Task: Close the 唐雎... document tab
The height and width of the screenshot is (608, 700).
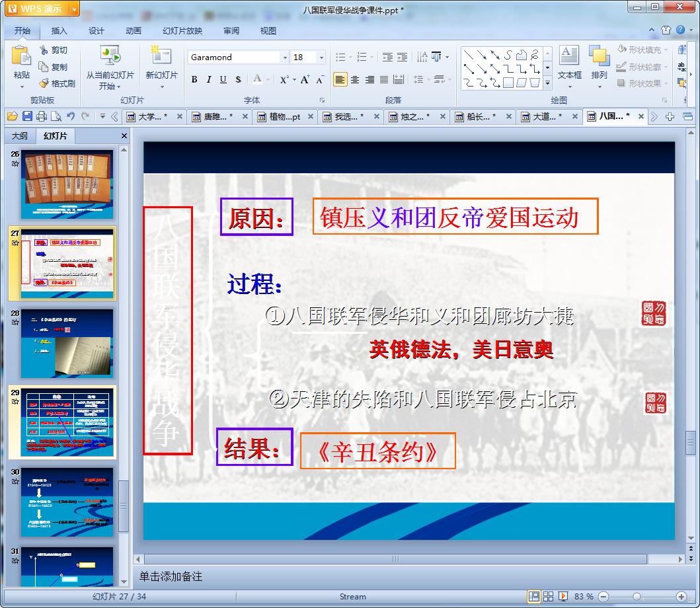Action: tap(245, 116)
